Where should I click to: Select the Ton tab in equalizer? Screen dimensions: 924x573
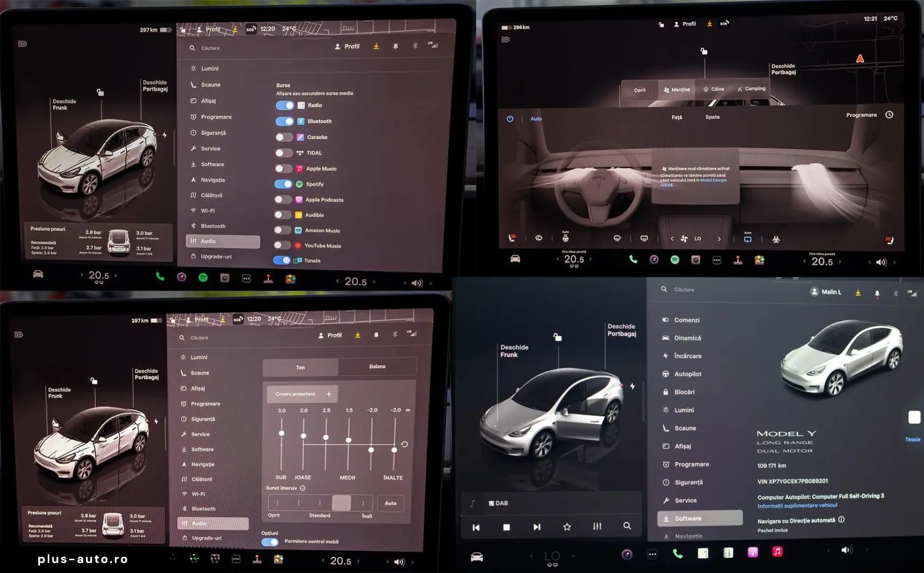pyautogui.click(x=301, y=367)
